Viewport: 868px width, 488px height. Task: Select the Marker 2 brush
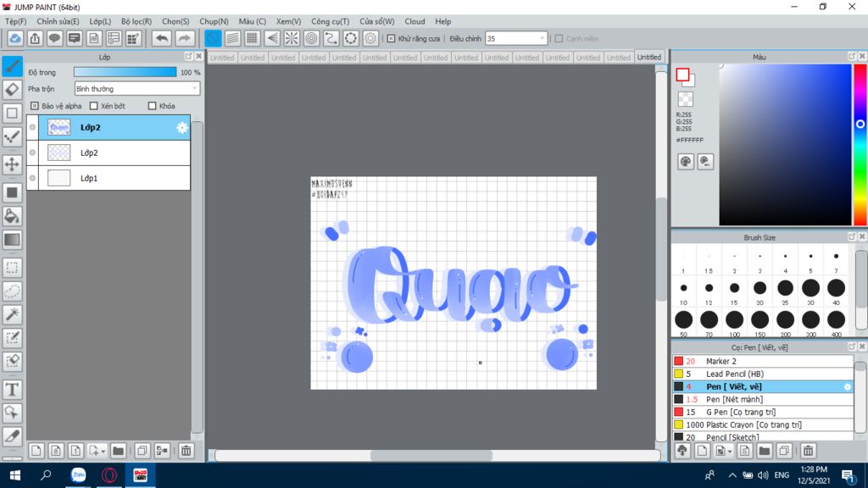(x=763, y=361)
